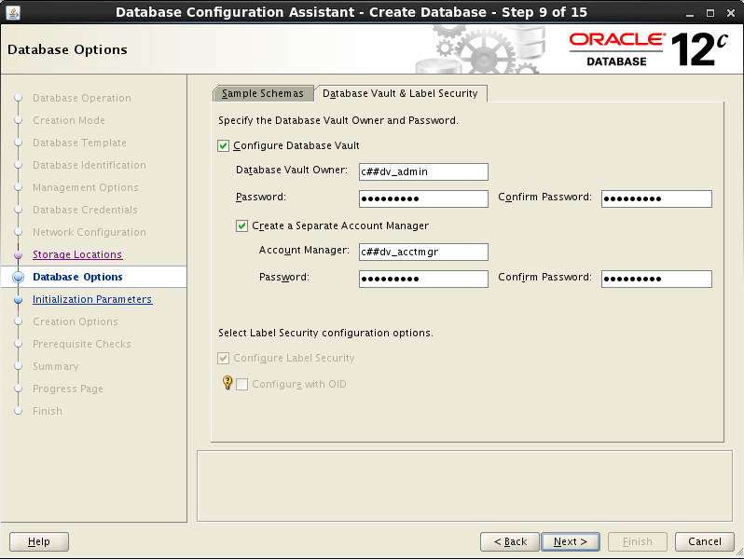Screen dimensions: 744x560
Task: Click the Finish step in sidebar
Action: click(x=48, y=411)
